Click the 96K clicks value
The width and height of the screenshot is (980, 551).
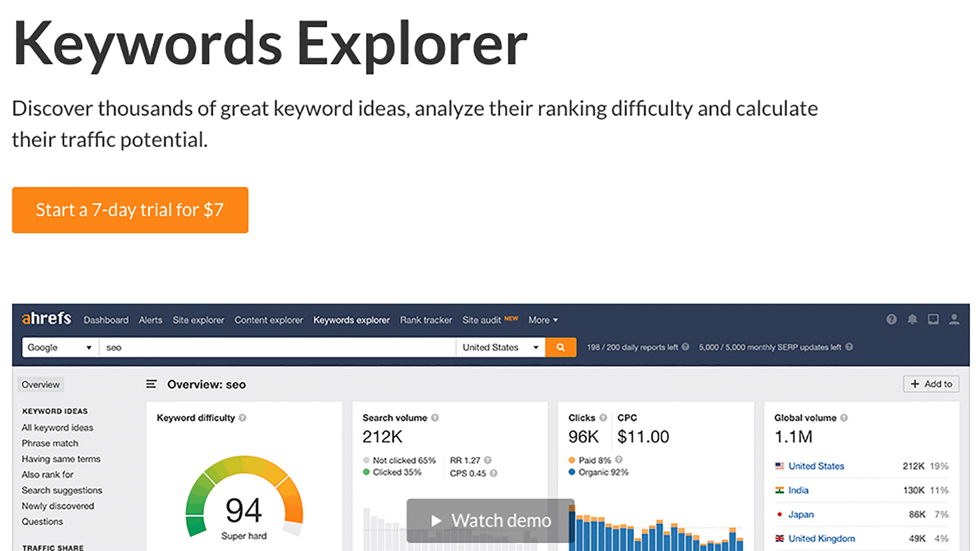[583, 437]
